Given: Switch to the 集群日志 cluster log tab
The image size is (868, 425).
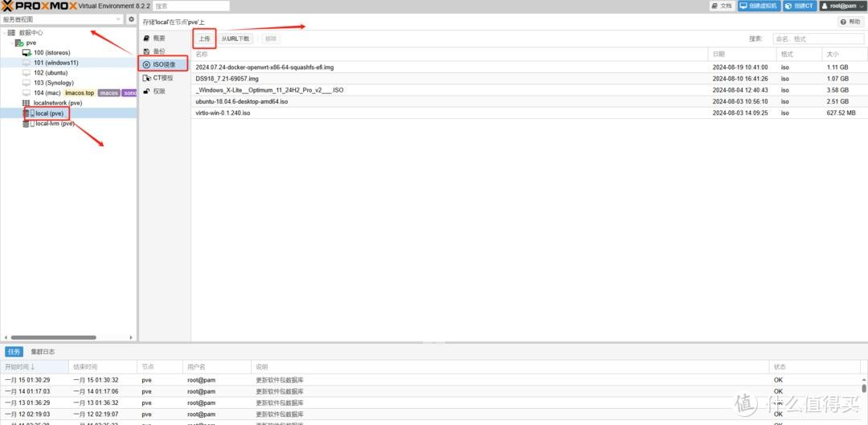Looking at the screenshot, I should click(43, 352).
